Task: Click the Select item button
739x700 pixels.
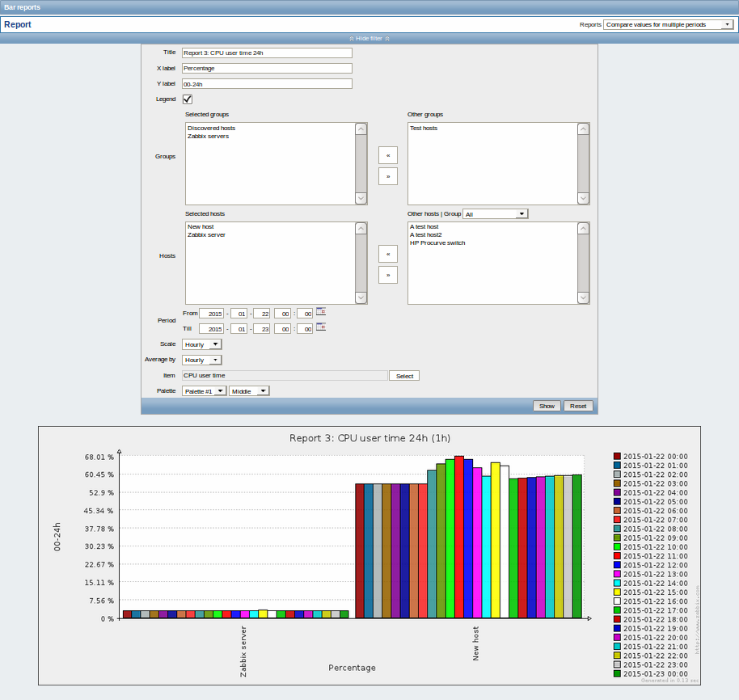Action: (x=404, y=376)
